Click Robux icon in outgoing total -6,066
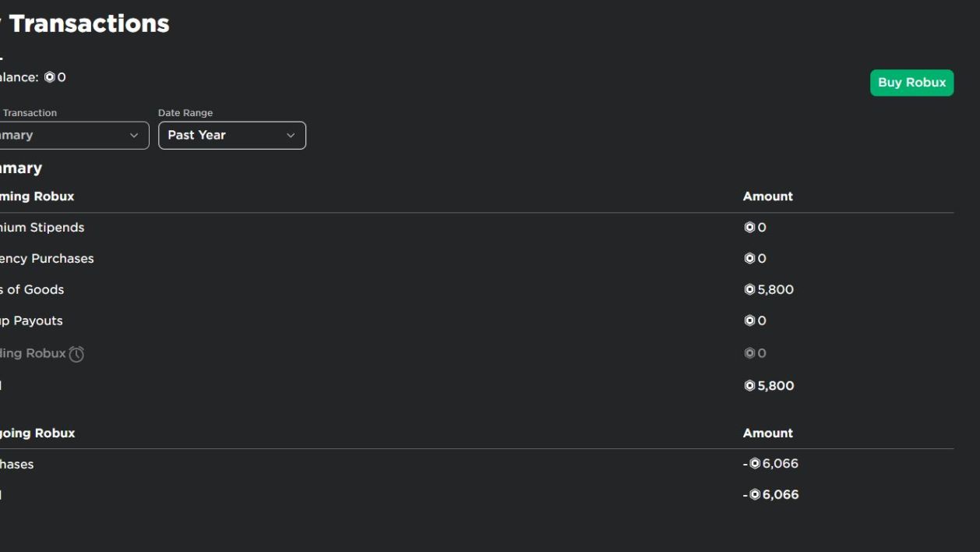Image resolution: width=980 pixels, height=552 pixels. 754,494
